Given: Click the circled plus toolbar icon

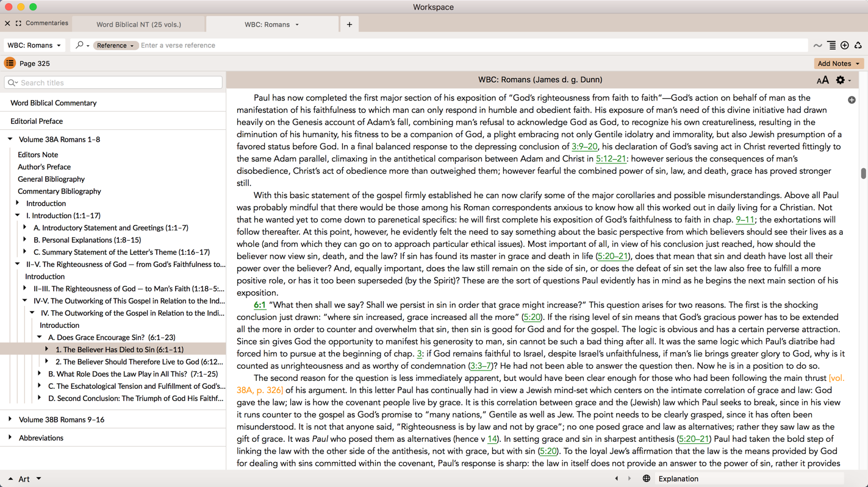Looking at the screenshot, I should [x=845, y=45].
